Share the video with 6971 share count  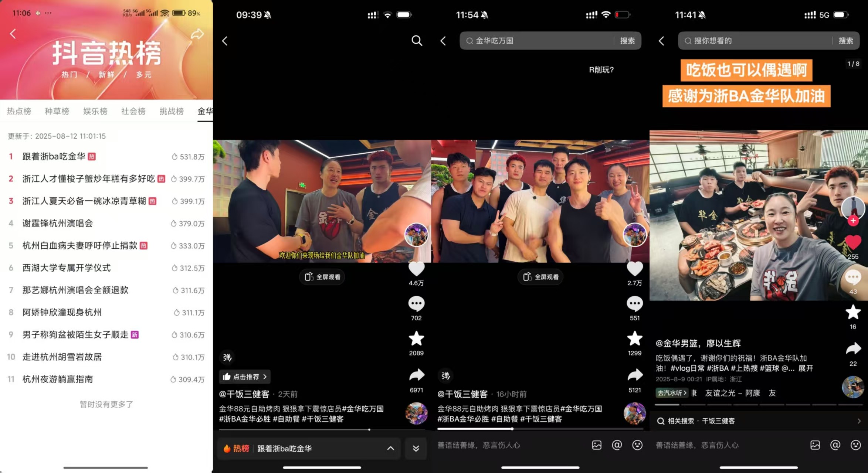coord(416,375)
